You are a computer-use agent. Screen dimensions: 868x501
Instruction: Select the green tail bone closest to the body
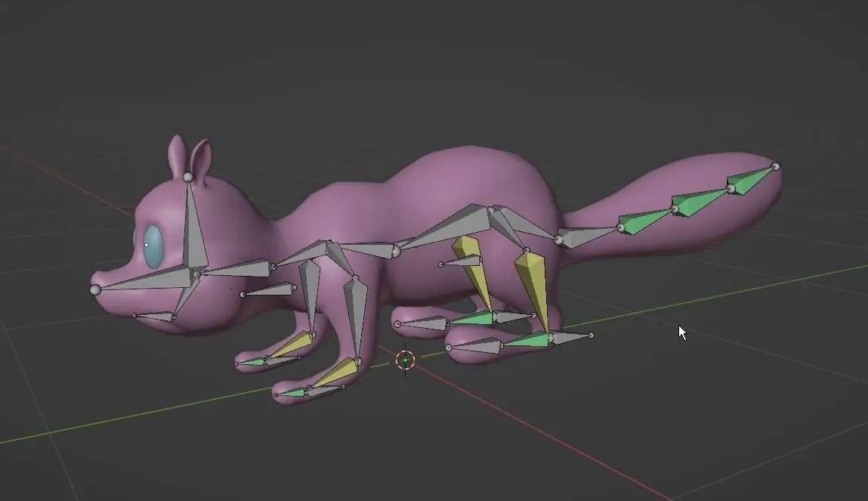pyautogui.click(x=645, y=220)
